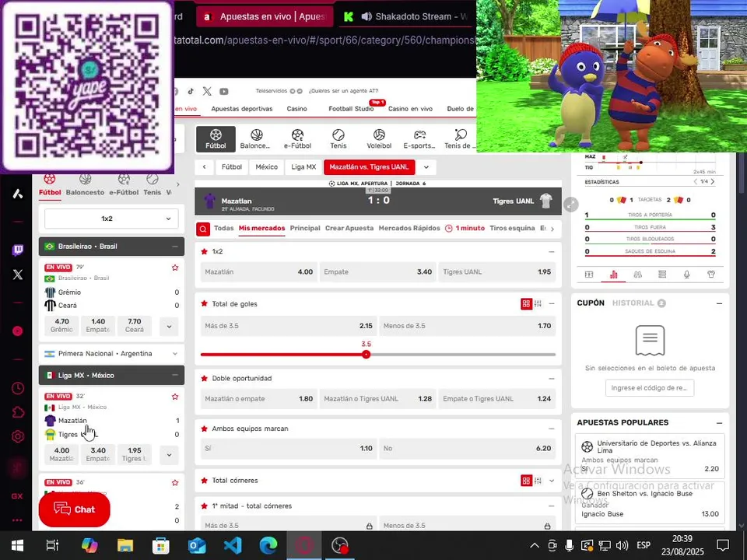Screen dimensions: 747x560
Task: Click the coupon code input field
Action: [x=649, y=387]
